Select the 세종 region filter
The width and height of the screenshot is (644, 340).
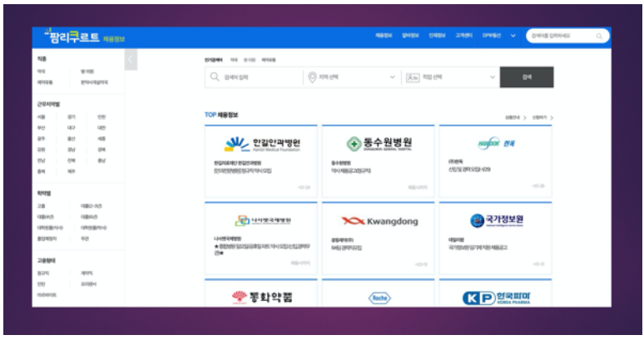click(x=102, y=139)
